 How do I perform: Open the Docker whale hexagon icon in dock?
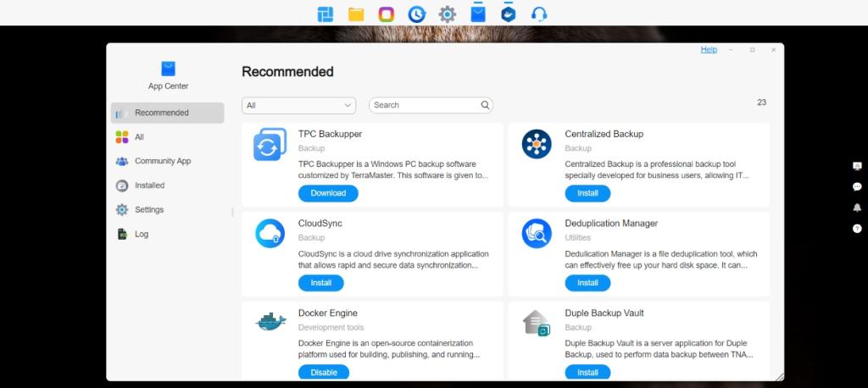(x=509, y=14)
